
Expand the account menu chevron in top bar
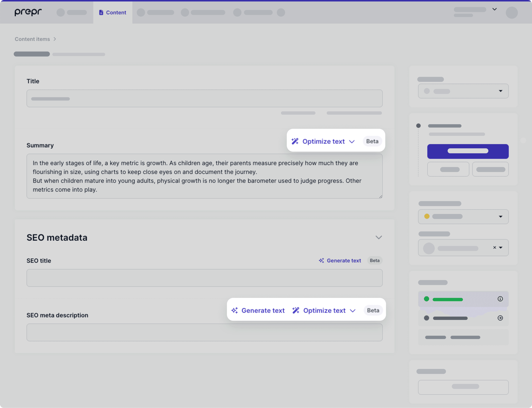[x=494, y=9]
